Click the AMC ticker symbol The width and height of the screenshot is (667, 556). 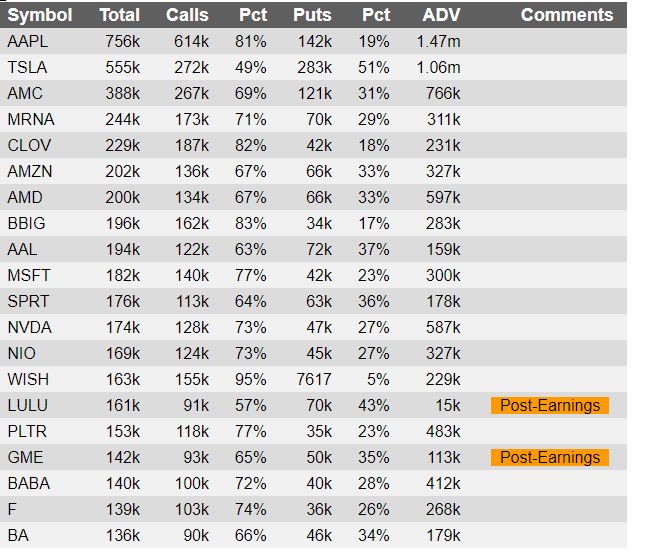25,94
